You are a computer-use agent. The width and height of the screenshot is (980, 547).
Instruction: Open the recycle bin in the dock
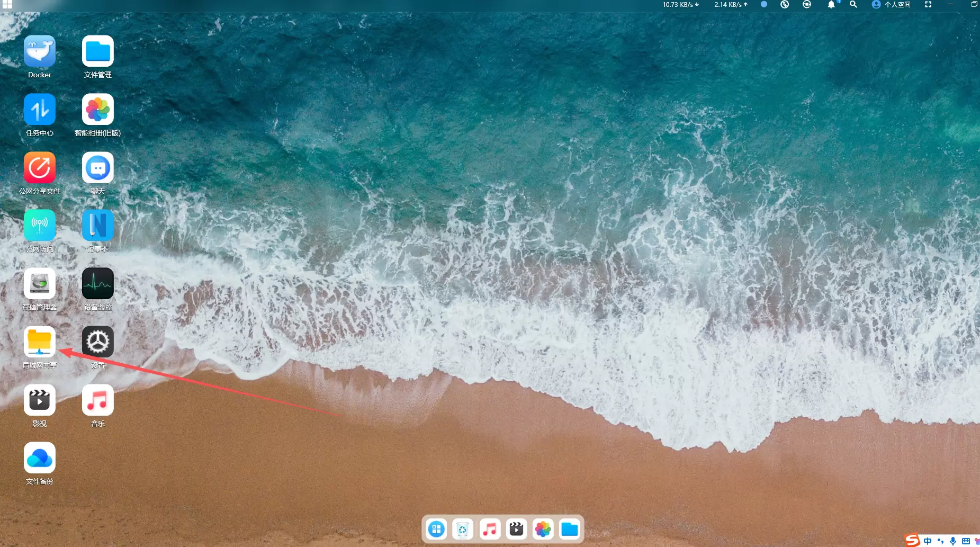[x=463, y=529]
